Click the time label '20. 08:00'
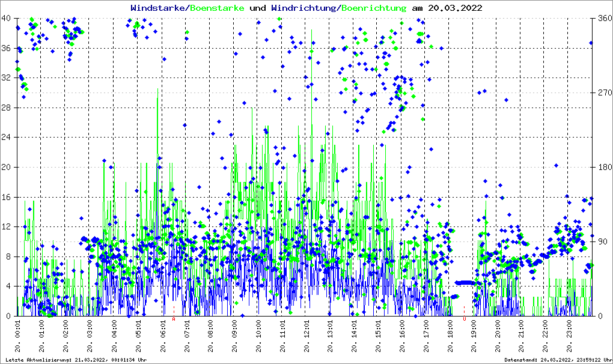613x364 pixels. pyautogui.click(x=210, y=336)
